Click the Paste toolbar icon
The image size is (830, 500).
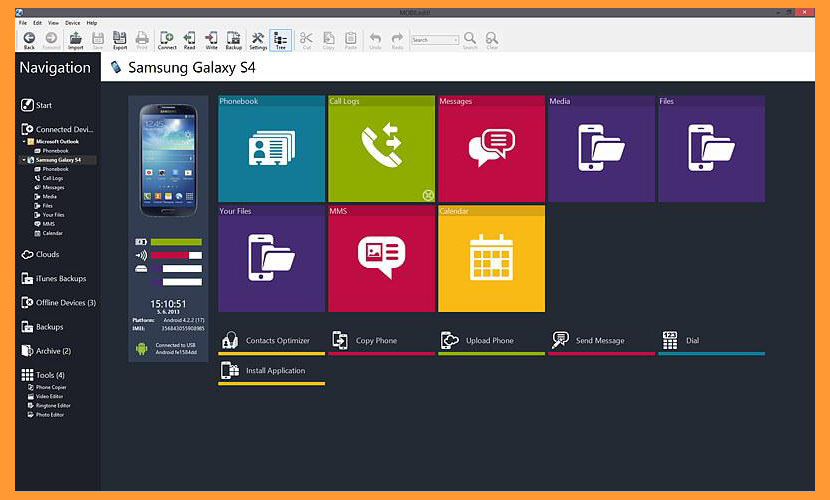[x=351, y=40]
